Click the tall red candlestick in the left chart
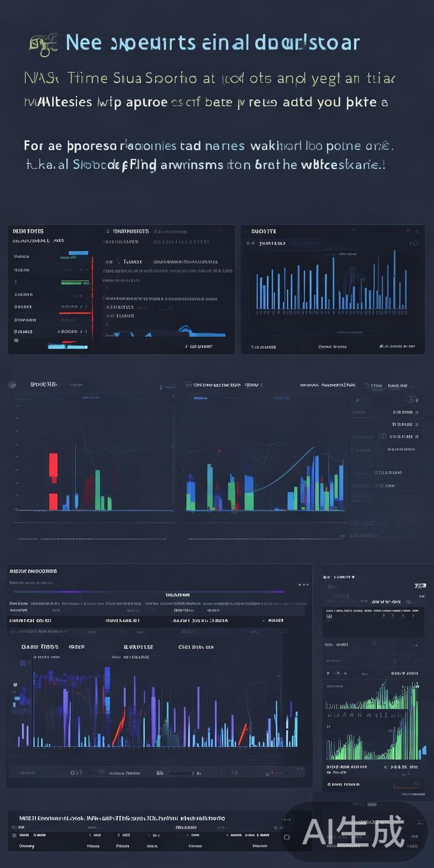 (53, 468)
